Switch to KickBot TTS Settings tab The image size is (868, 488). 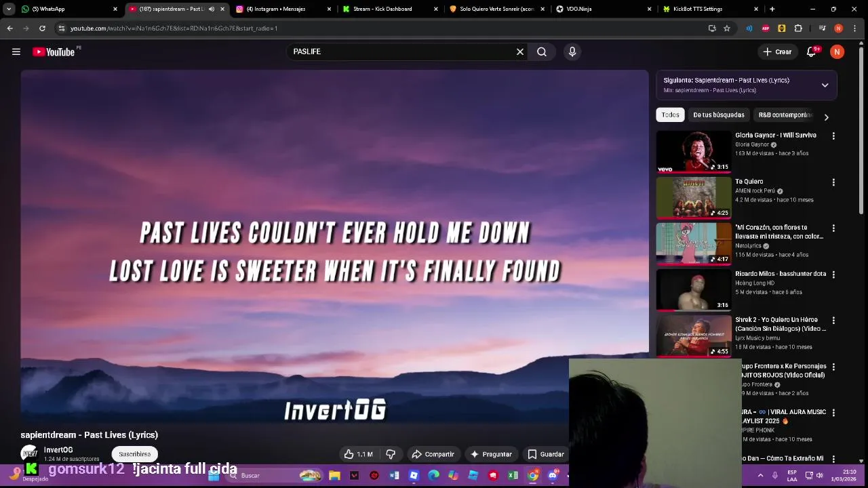click(x=705, y=9)
